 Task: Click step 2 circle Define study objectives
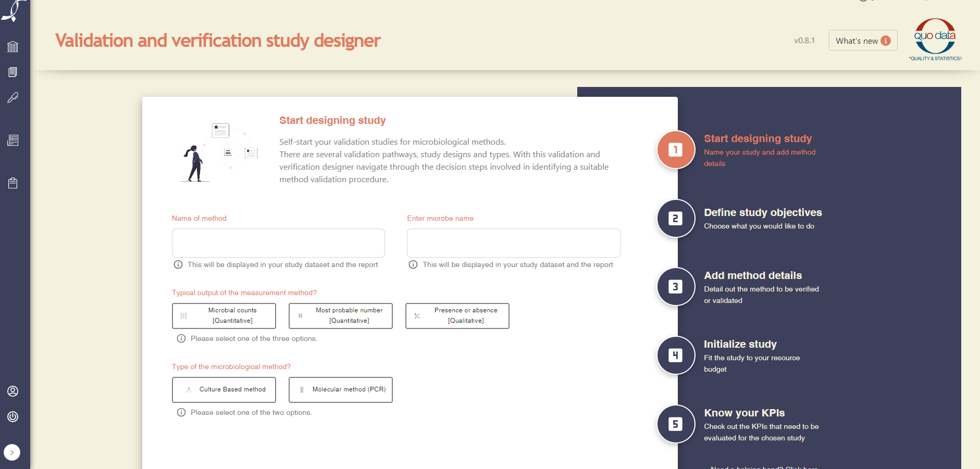(676, 219)
